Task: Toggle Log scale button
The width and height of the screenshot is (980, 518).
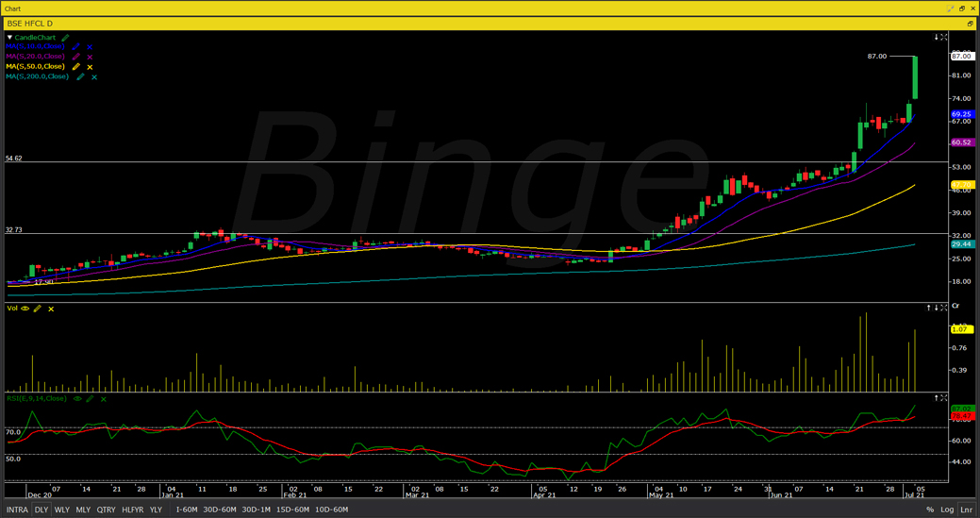Action: point(948,510)
